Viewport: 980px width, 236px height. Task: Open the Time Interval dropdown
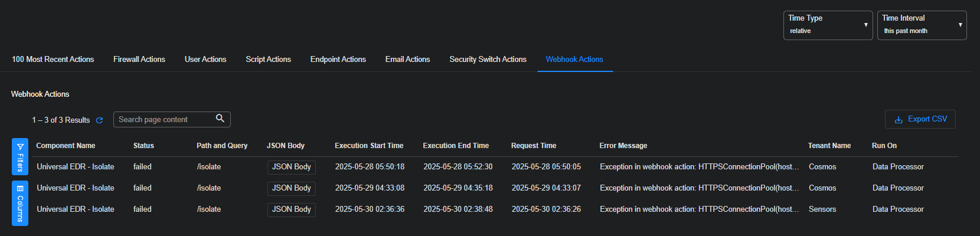922,25
